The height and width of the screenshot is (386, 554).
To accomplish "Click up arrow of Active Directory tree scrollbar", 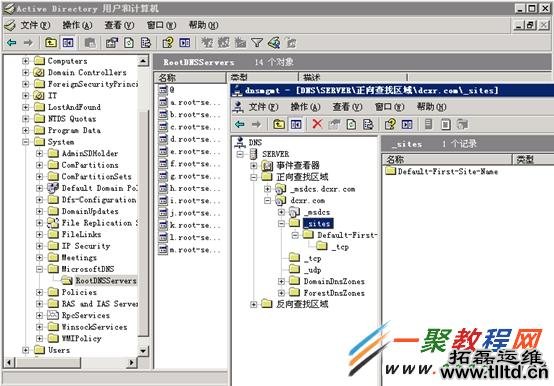I will (x=143, y=61).
